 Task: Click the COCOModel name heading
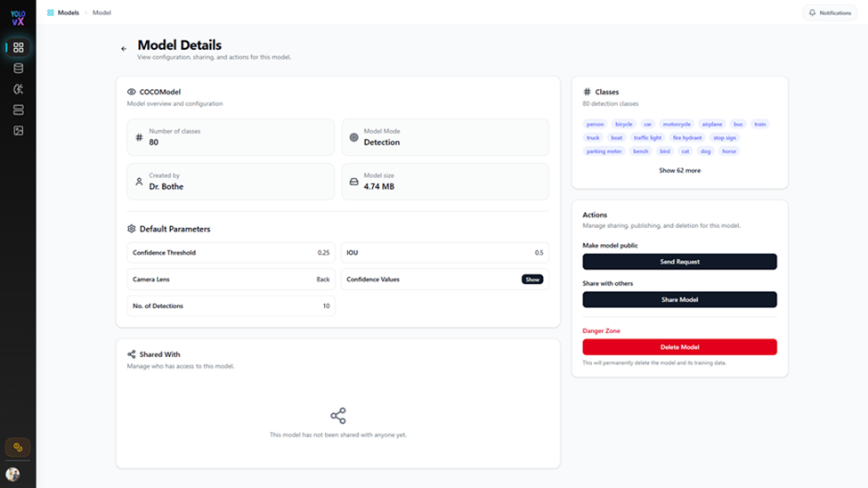(x=160, y=92)
